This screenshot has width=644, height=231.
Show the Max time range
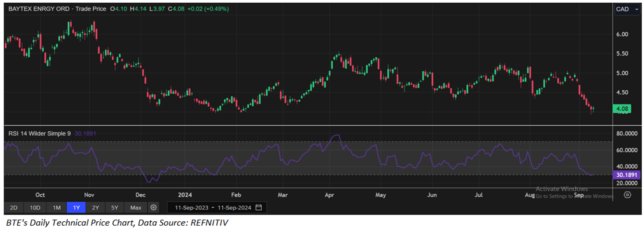(136, 208)
